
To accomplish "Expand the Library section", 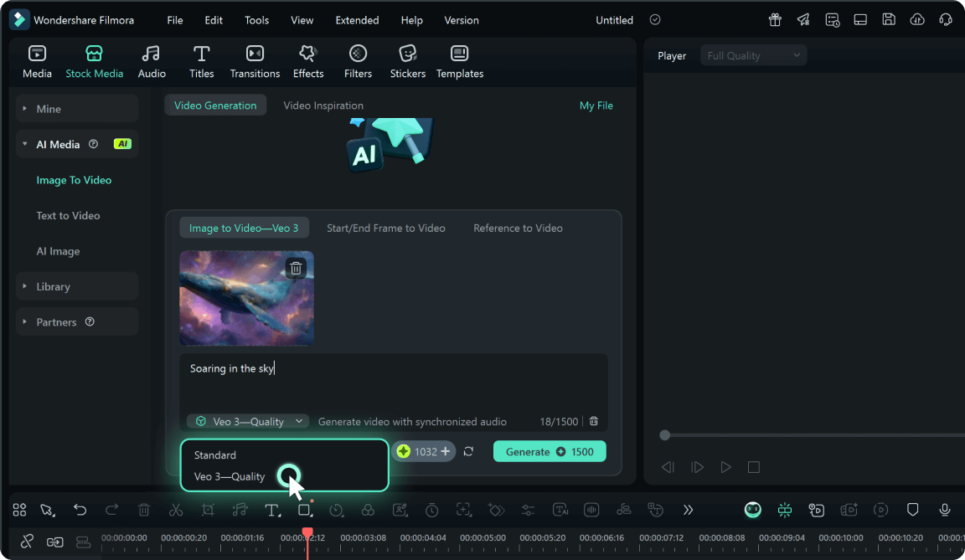I will tap(24, 286).
